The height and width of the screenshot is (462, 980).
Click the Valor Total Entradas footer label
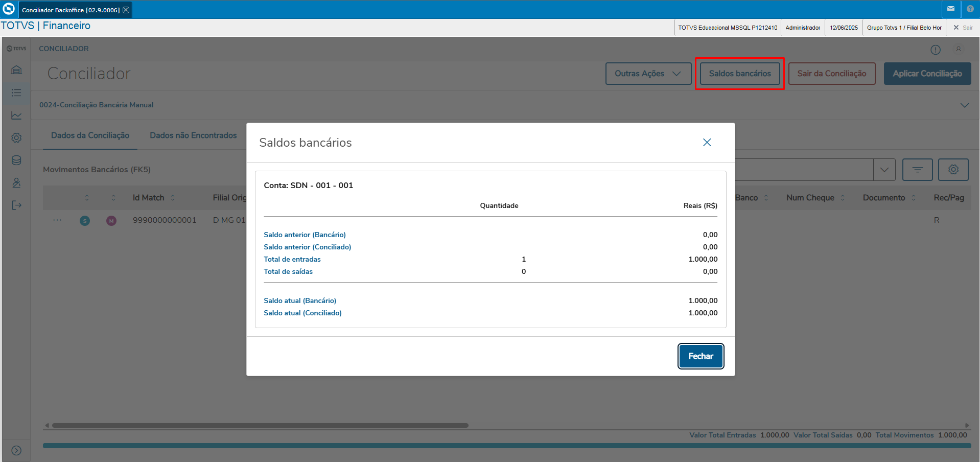pyautogui.click(x=722, y=435)
